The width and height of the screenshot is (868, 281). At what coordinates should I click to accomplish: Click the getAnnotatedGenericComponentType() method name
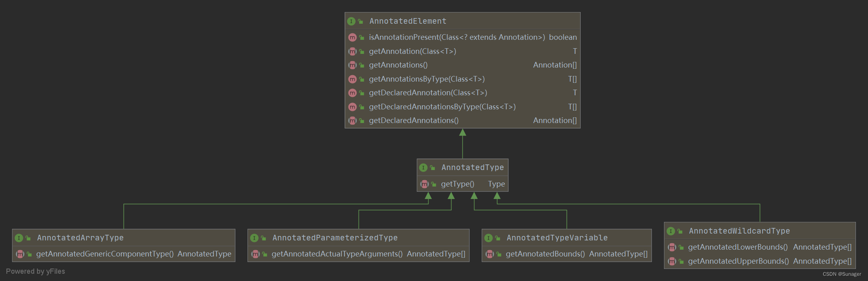[x=105, y=254]
